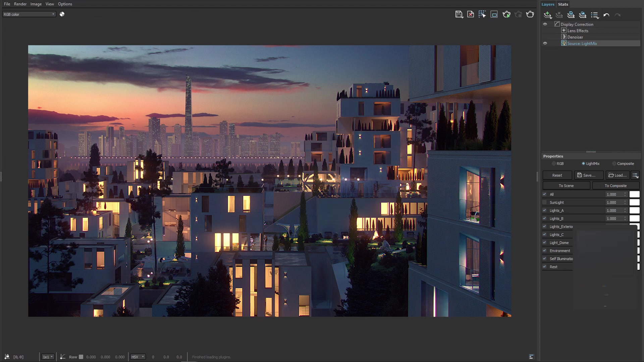Click the Lights_A color swatch

[x=635, y=210]
